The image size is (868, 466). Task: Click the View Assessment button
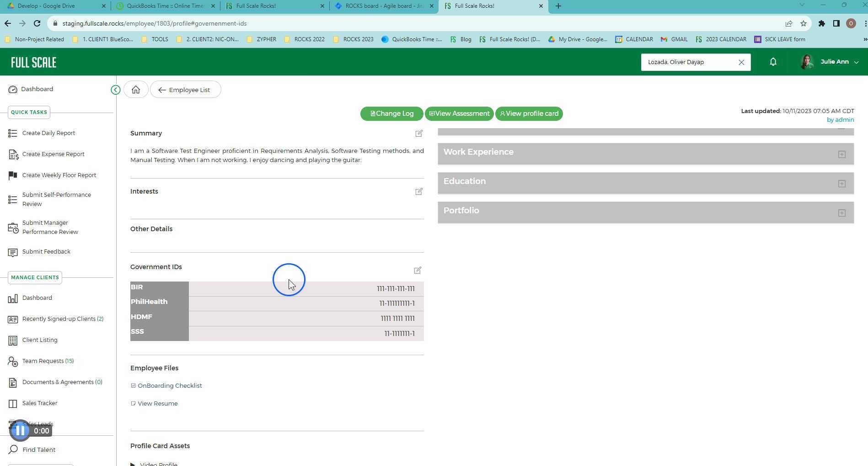pos(459,114)
